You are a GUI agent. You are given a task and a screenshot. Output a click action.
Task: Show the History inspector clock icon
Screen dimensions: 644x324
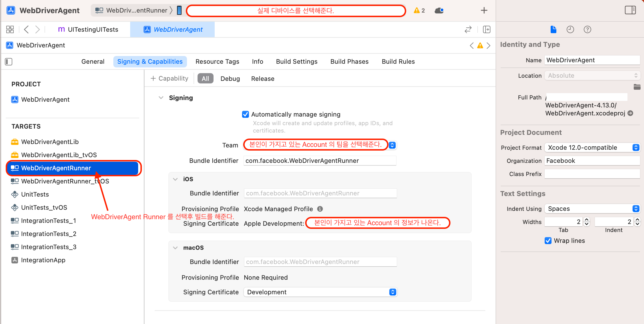[x=570, y=29]
